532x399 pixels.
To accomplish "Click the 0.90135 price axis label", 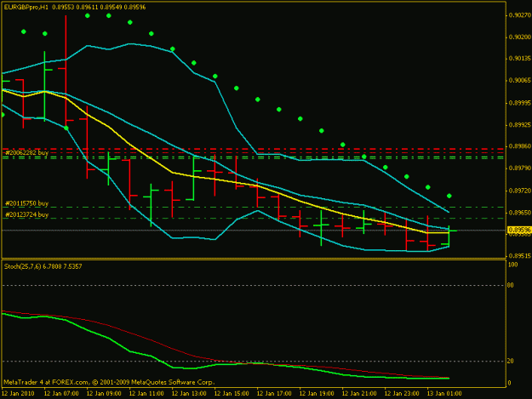I will click(x=519, y=59).
